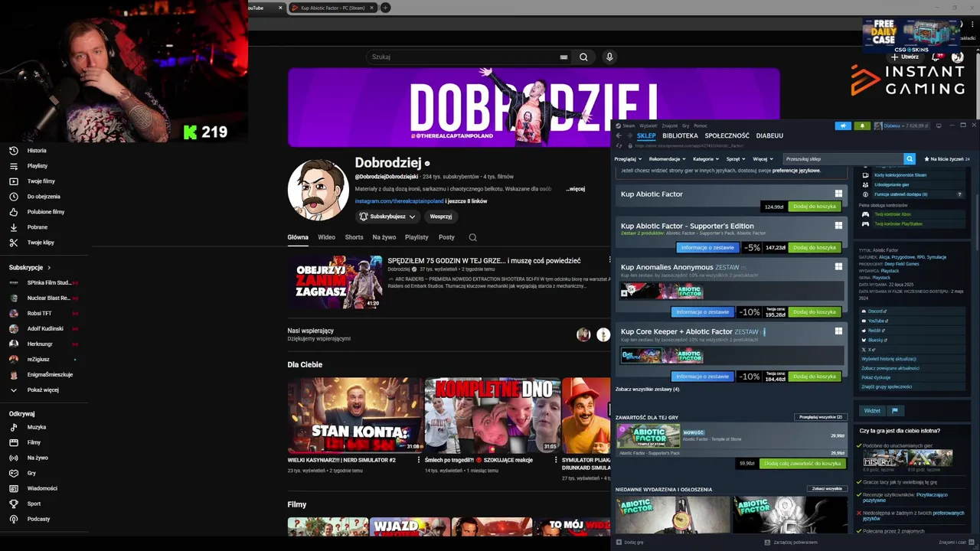Open Wyświetl menu in Steam menu bar
Screen dimensions: 980x551
[x=648, y=126]
